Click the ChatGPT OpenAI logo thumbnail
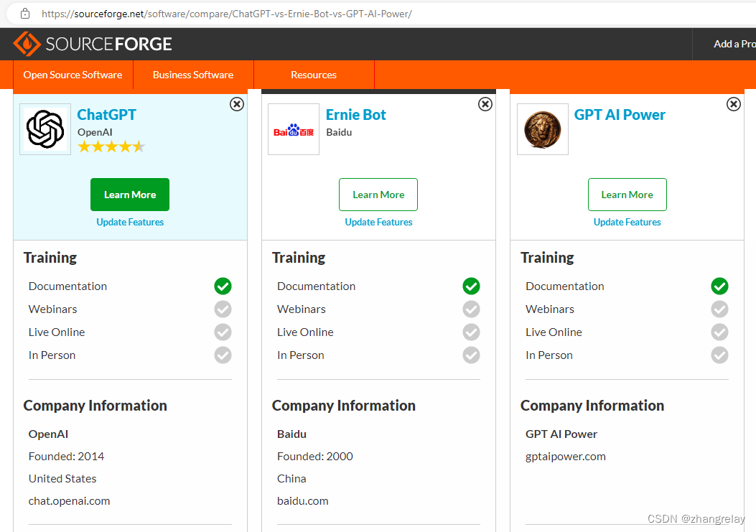 tap(45, 129)
